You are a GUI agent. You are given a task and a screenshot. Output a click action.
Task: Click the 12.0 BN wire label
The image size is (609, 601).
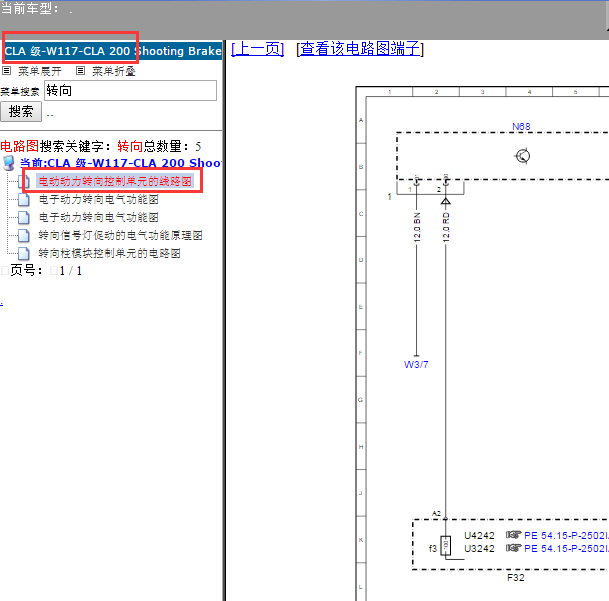pos(417,227)
